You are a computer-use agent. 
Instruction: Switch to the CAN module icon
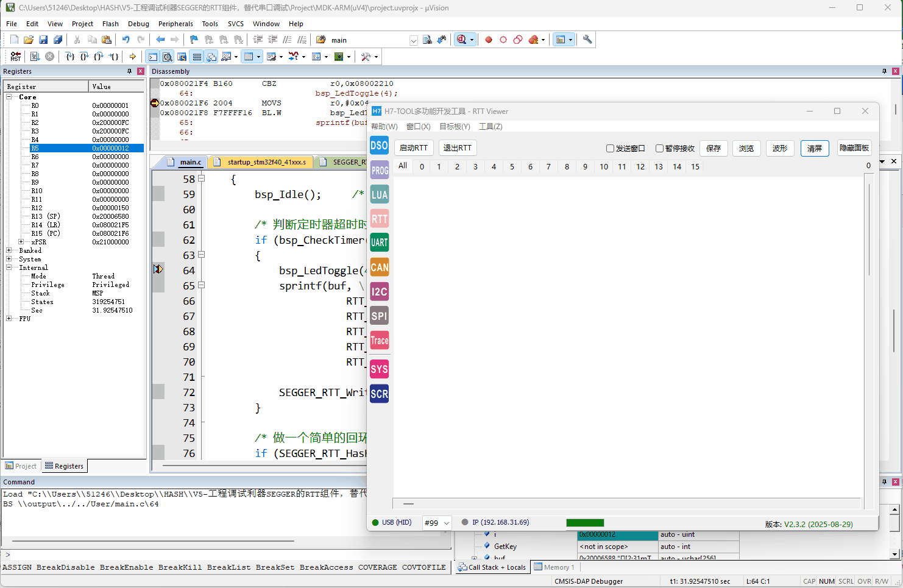coord(379,267)
